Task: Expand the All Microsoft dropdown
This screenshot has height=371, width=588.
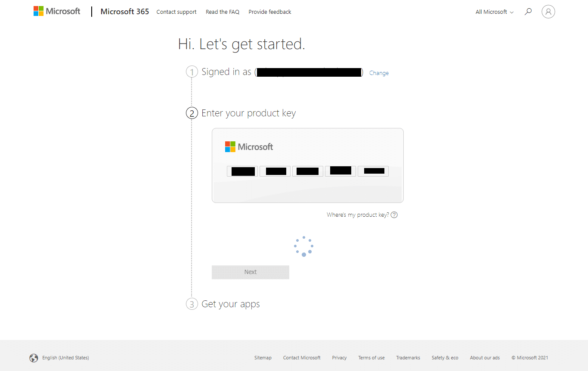Action: 495,12
